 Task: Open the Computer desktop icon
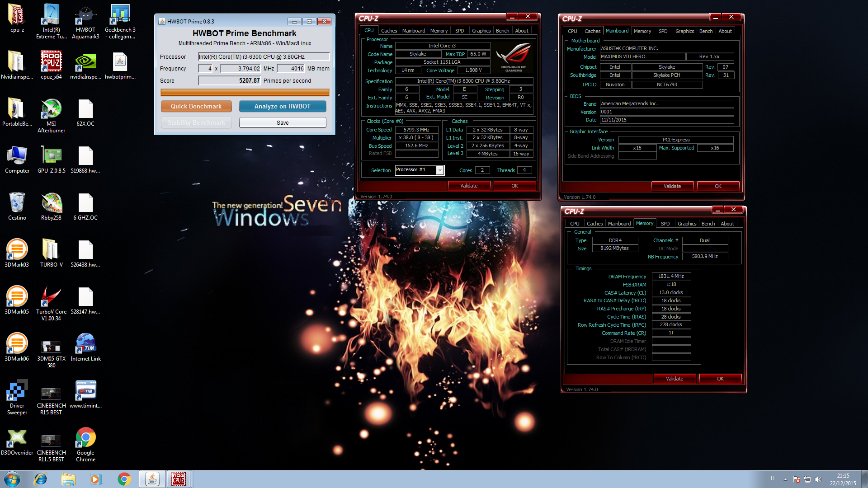click(17, 159)
